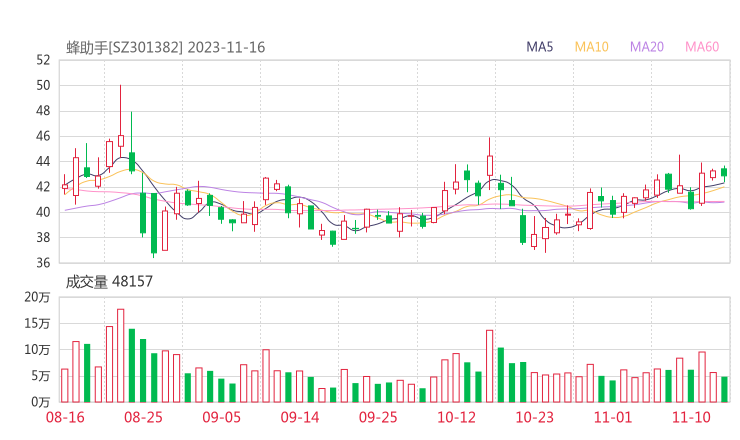The height and width of the screenshot is (440, 740).
Task: Click the 10-23 date axis label
Action: pos(535,417)
